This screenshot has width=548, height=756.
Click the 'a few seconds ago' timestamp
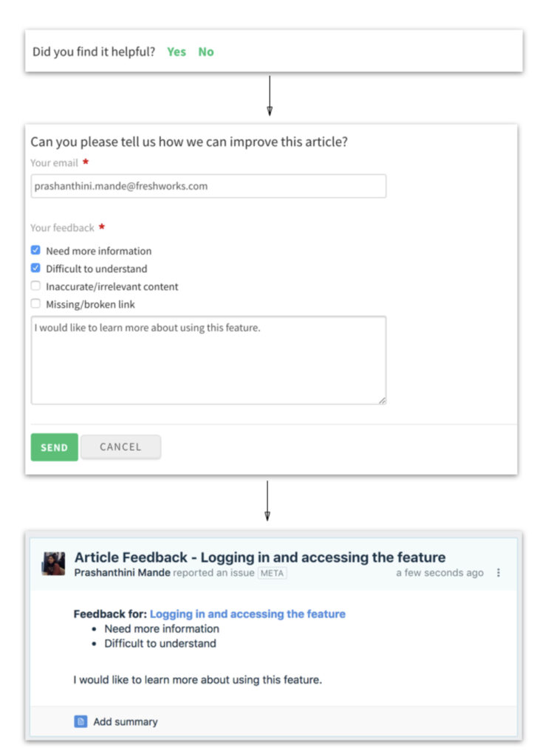coord(440,573)
